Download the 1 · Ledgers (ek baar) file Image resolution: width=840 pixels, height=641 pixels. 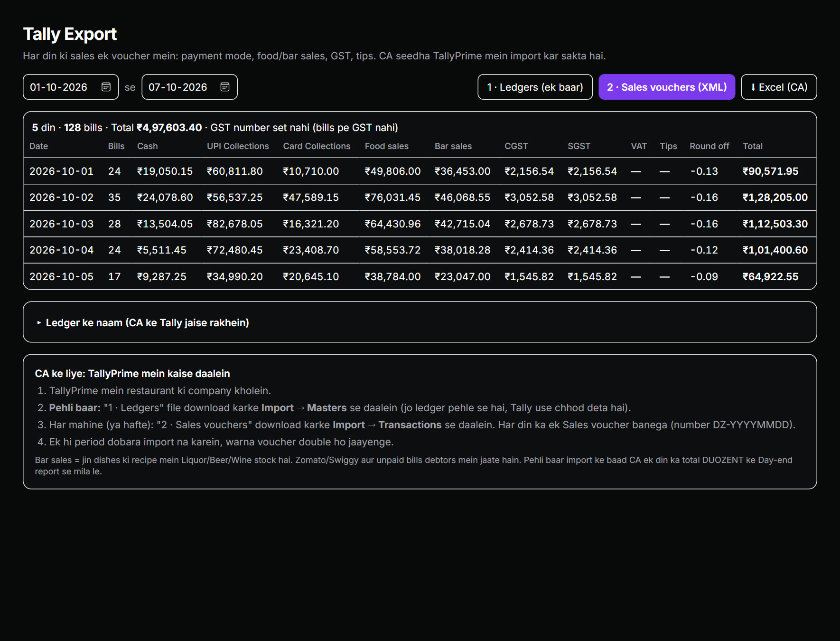tap(535, 87)
